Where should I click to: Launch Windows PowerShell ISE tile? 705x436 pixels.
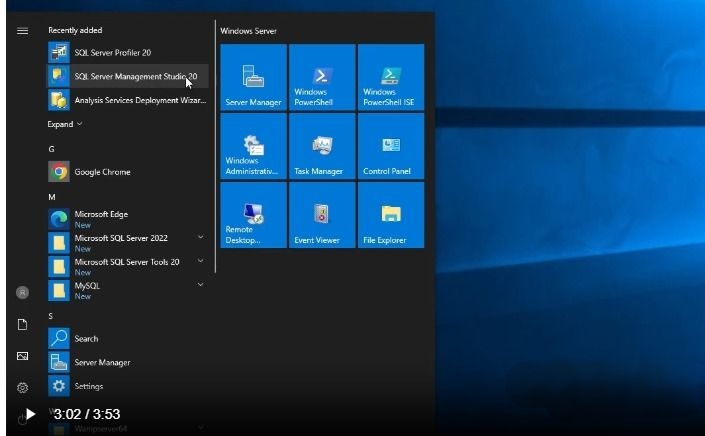391,77
